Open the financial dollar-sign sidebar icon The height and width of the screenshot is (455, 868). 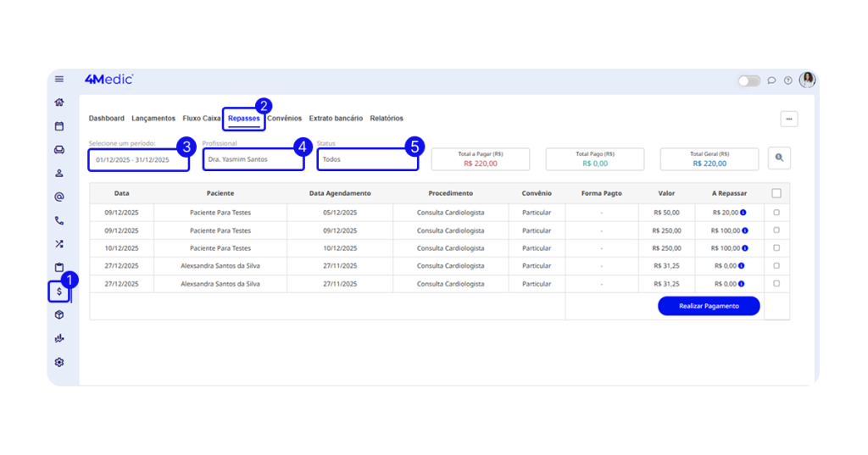click(x=59, y=291)
